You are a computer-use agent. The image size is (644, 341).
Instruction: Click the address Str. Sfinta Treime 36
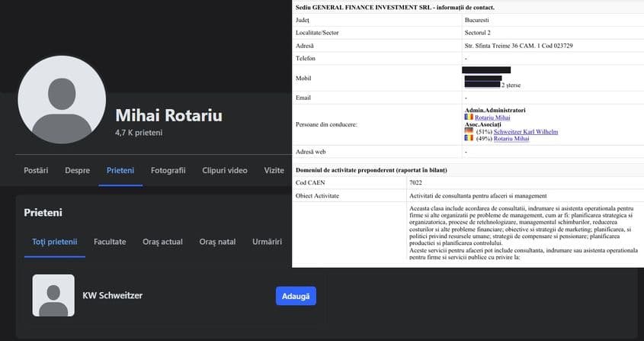[519, 46]
